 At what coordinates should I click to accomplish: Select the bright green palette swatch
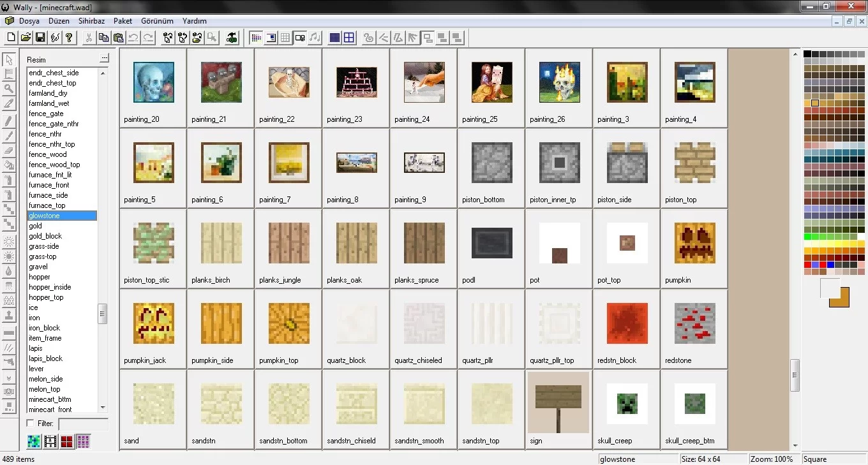point(807,237)
